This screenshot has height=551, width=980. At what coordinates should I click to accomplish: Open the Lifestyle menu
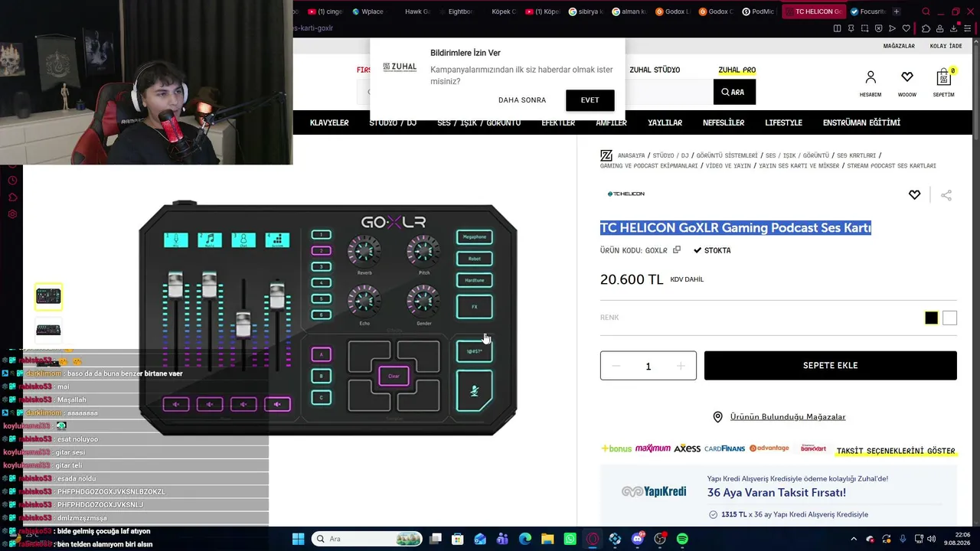click(783, 123)
